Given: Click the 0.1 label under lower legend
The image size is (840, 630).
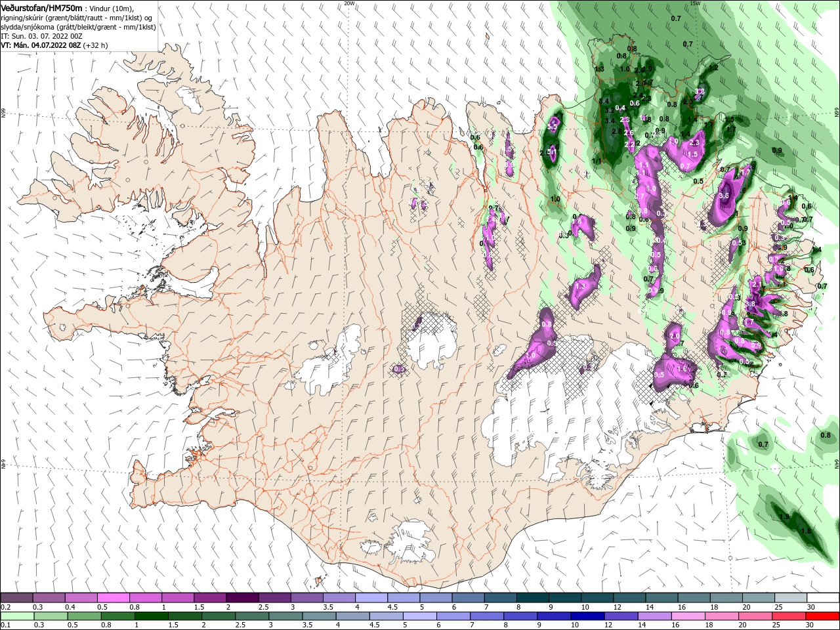Looking at the screenshot, I should [6, 625].
